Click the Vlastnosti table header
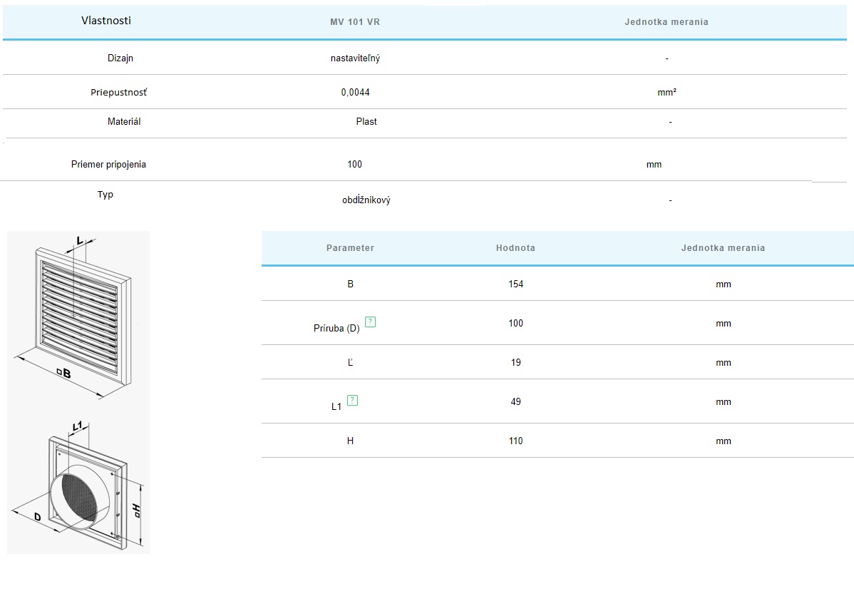The image size is (854, 616). coord(106,21)
